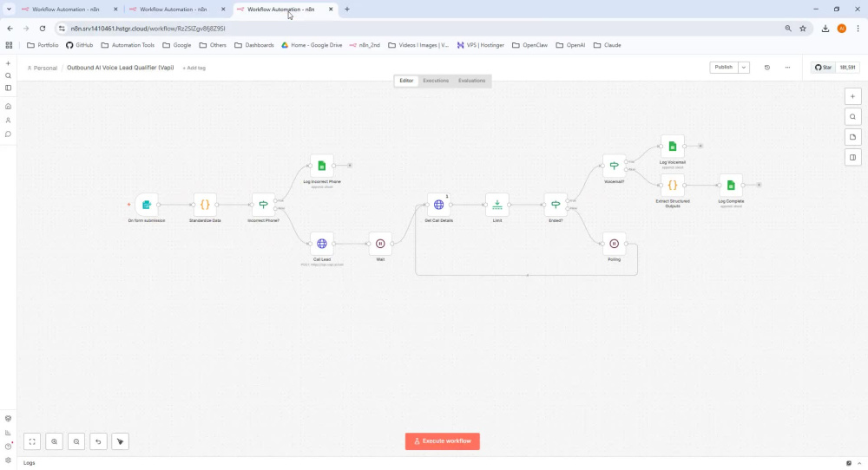Select the Call Lead HTTP node
Viewport: 868px width, 470px height.
322,244
